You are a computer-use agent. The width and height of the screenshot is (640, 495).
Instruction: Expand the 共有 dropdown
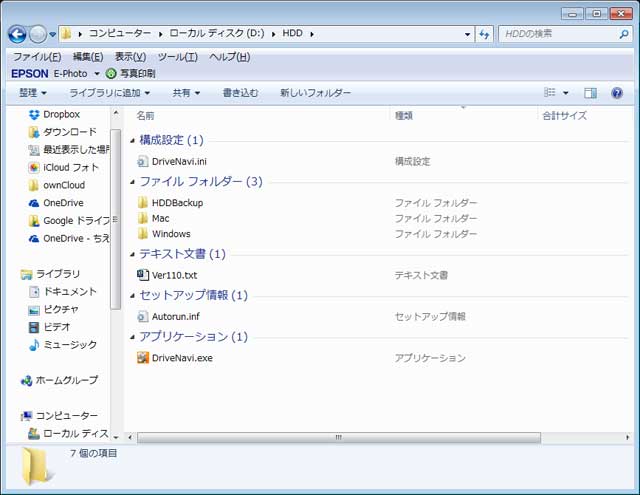(x=186, y=93)
